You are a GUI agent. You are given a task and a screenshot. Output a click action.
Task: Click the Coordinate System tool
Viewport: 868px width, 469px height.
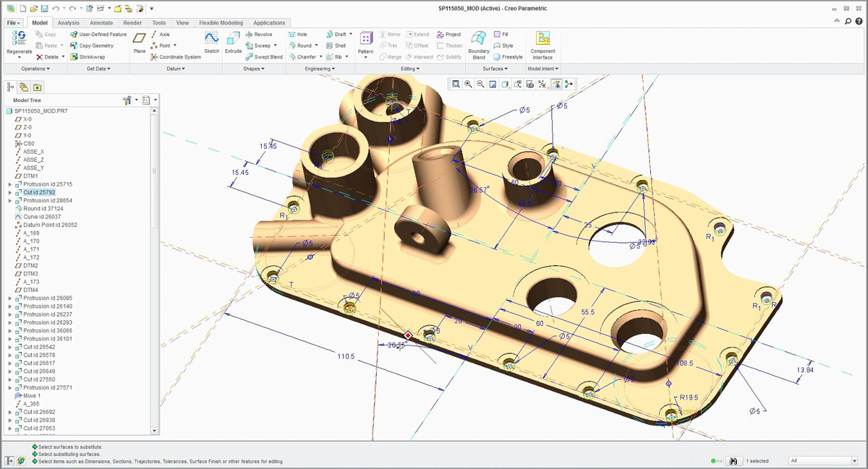(x=176, y=56)
